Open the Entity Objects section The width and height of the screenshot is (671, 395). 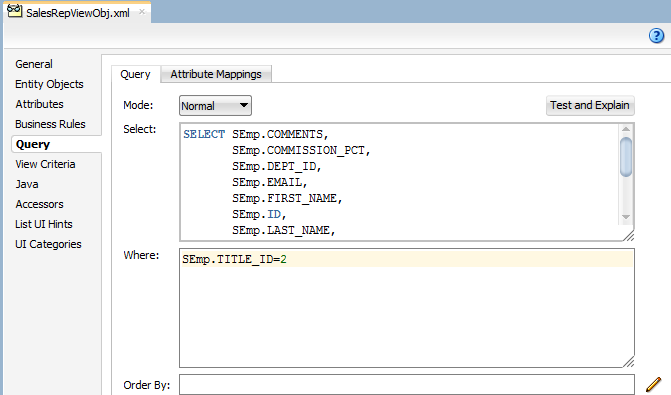pos(49,84)
